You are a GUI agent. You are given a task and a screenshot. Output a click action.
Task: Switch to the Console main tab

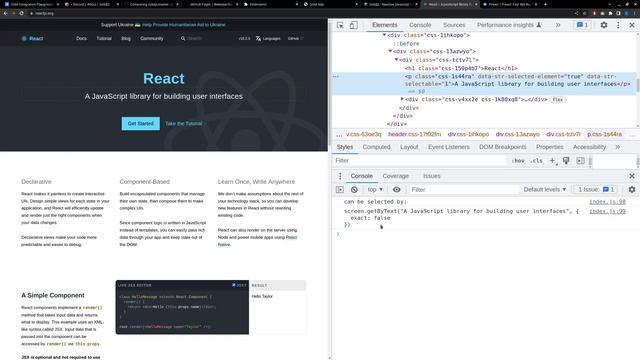point(420,25)
